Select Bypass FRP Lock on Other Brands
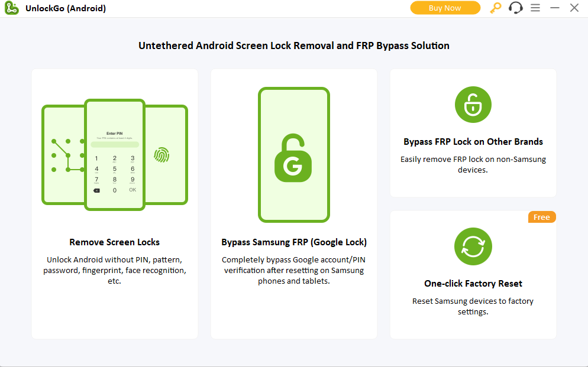Screen dimensions: 588x367 [x=473, y=142]
